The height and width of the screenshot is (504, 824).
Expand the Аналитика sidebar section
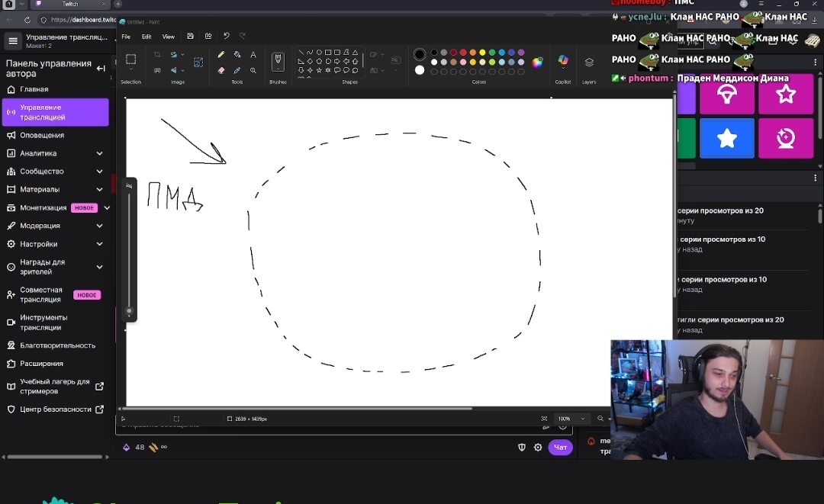click(100, 153)
